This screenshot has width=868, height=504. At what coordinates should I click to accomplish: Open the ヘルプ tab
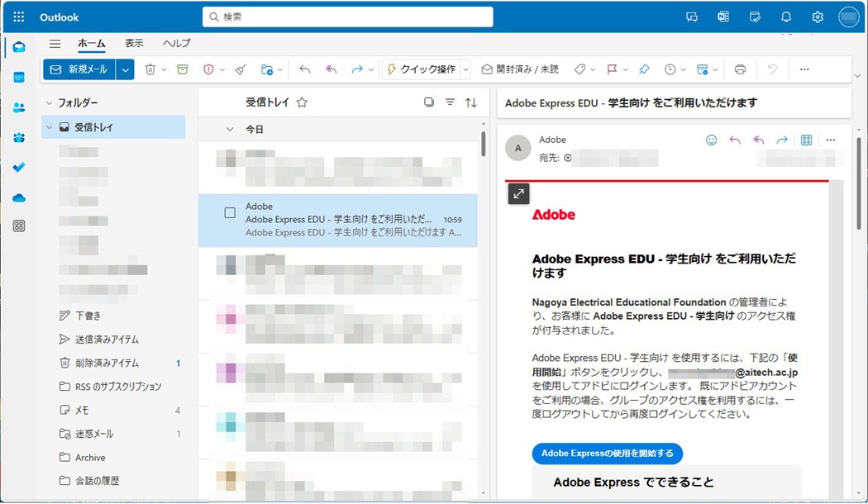tap(176, 44)
